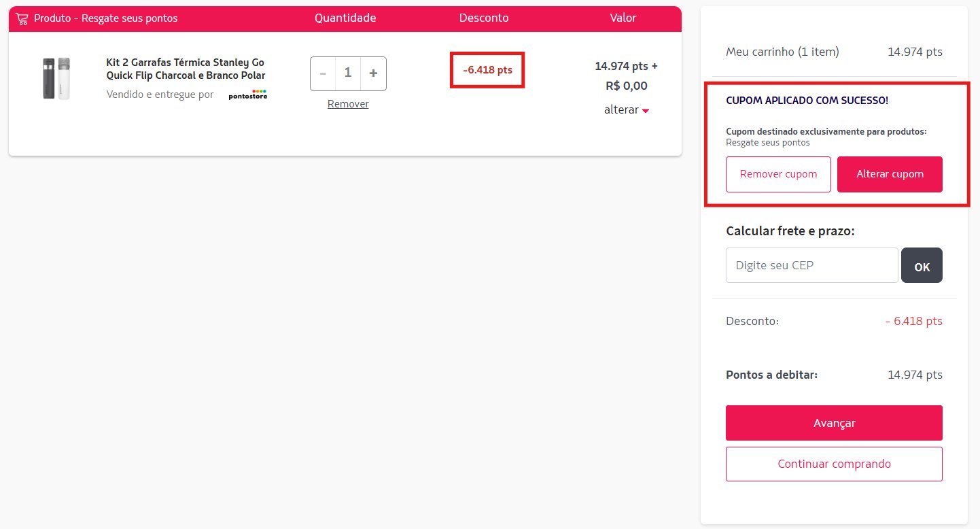Click the 14.974 pts + R$ 0,00 value
This screenshot has width=980, height=529.
pos(627,75)
